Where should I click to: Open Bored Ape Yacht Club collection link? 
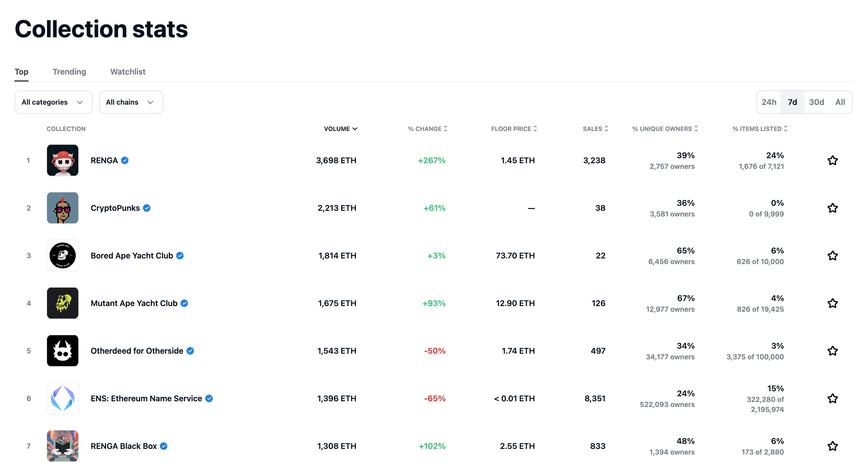132,255
